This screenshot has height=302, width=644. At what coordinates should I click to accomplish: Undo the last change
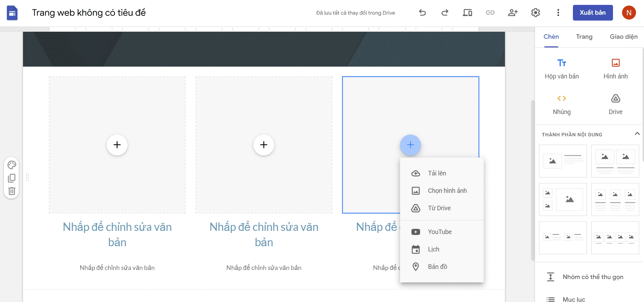coord(422,13)
